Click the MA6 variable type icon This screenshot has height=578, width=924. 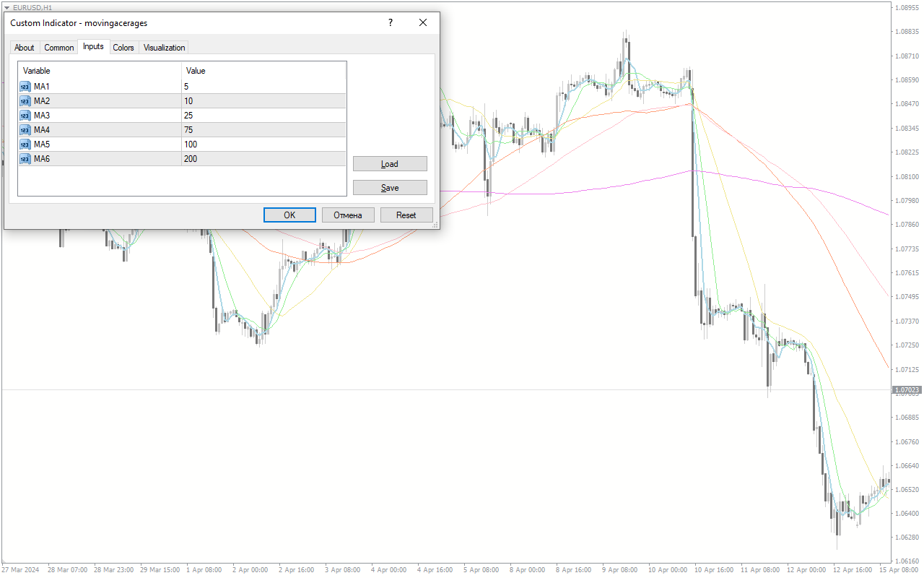coord(25,159)
